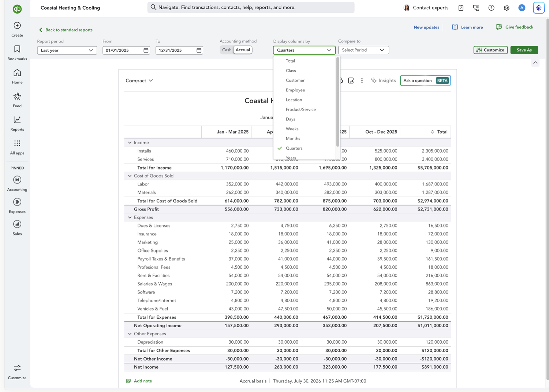This screenshot has height=392, width=549.
Task: Click the help question mark icon
Action: click(x=491, y=8)
